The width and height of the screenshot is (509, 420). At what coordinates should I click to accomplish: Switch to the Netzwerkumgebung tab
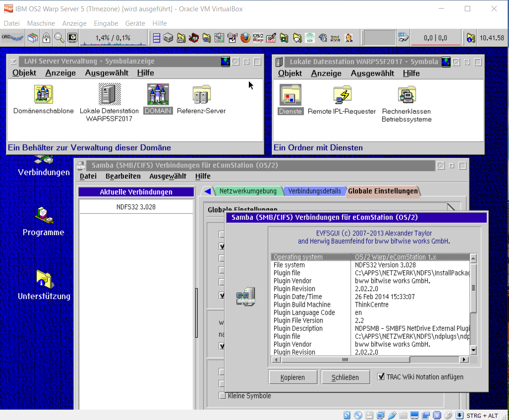[x=248, y=191]
